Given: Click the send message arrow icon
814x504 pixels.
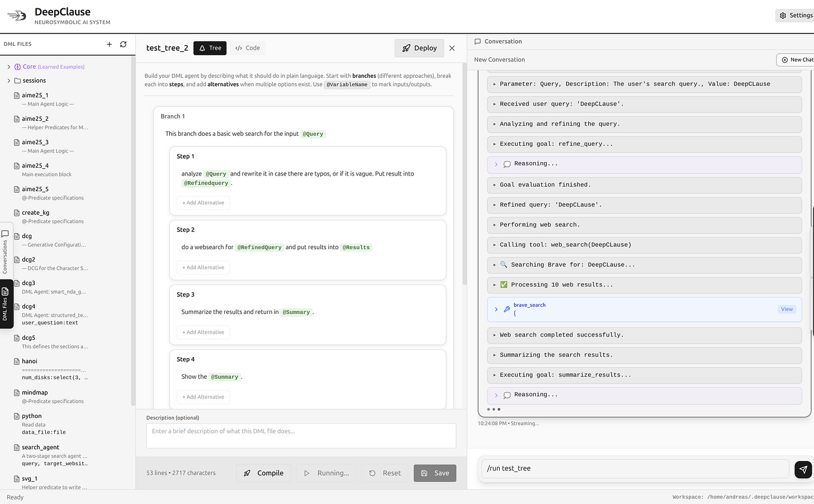Looking at the screenshot, I should [803, 469].
